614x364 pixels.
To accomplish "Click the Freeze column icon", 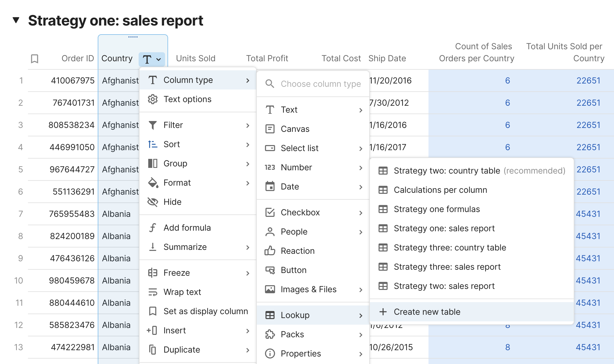I will tap(153, 273).
